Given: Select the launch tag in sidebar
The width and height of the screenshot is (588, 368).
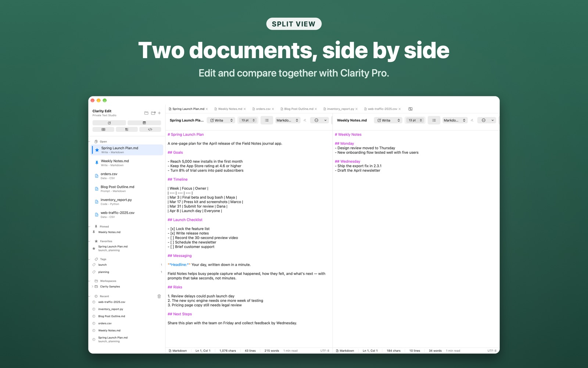Looking at the screenshot, I should tap(127, 265).
